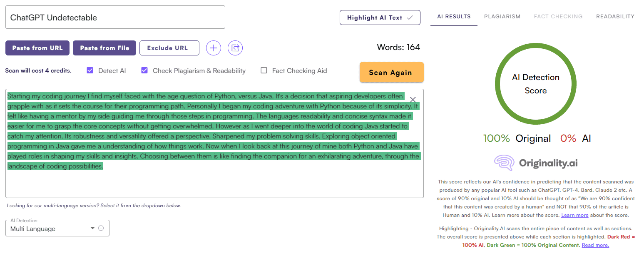Image resolution: width=644 pixels, height=256 pixels.
Task: Follow the Learn more link
Action: point(575,215)
